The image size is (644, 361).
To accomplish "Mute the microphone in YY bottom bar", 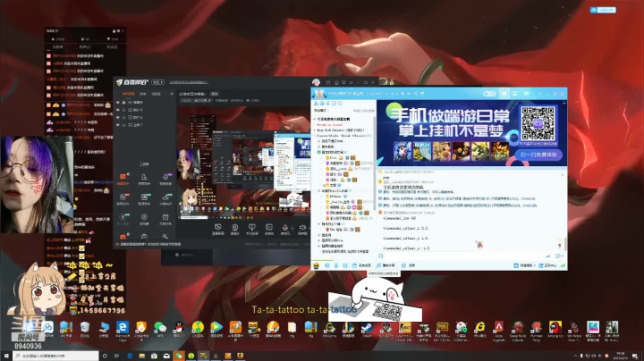I will pos(336,265).
